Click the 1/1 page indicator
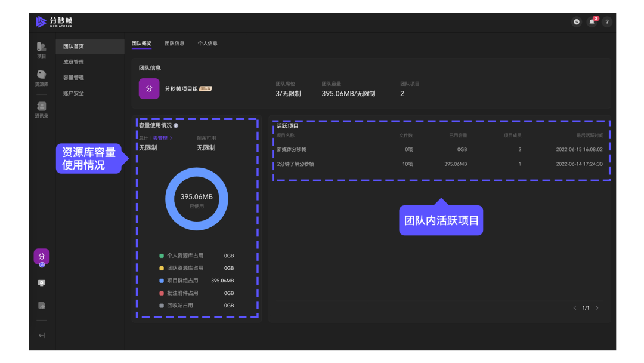 586,308
